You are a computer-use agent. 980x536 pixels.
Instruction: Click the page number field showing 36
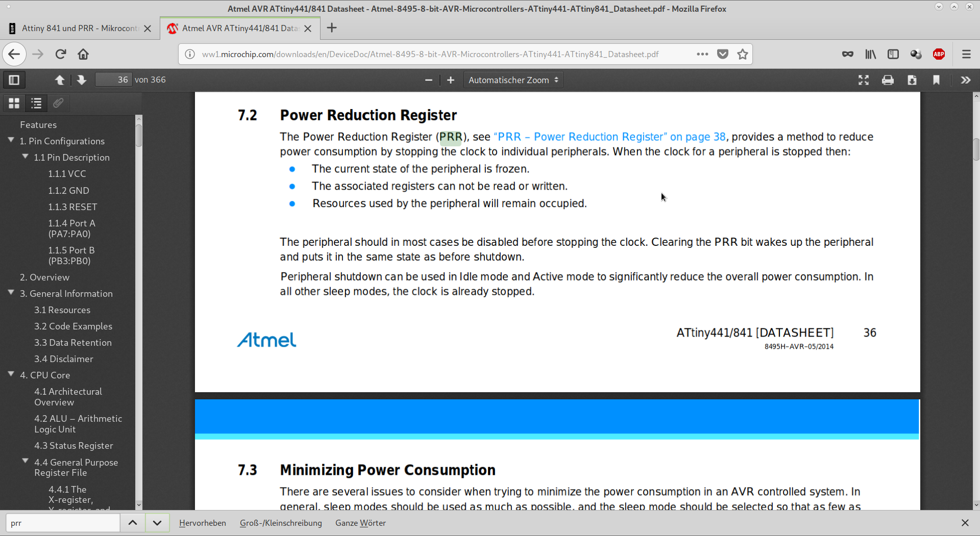pos(114,80)
